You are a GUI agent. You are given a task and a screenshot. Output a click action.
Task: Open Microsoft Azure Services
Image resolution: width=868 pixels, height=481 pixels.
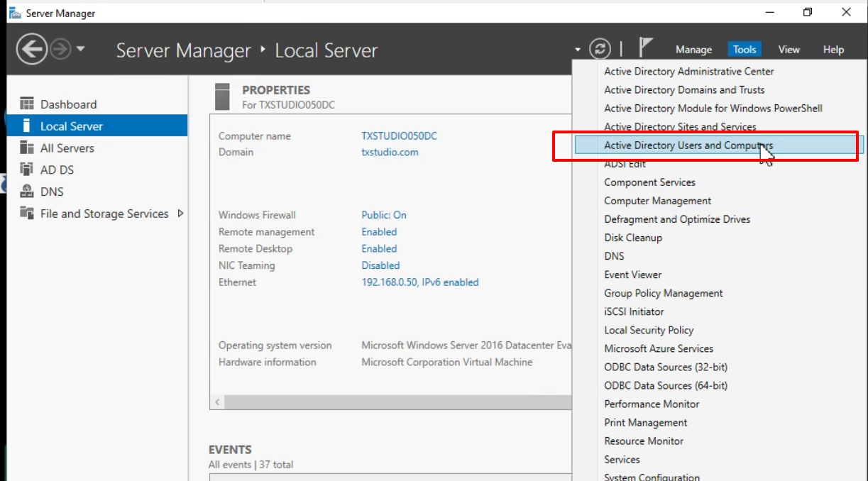[659, 348]
